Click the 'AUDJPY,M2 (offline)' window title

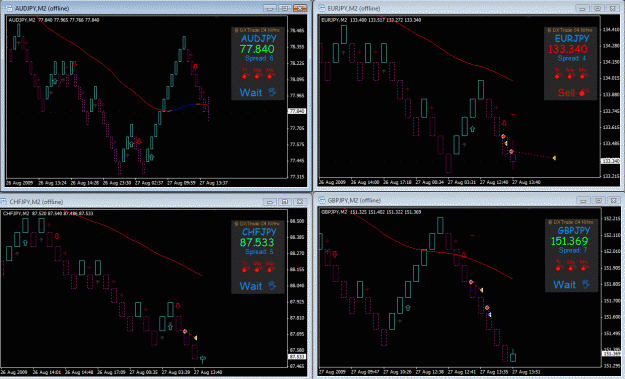click(42, 8)
